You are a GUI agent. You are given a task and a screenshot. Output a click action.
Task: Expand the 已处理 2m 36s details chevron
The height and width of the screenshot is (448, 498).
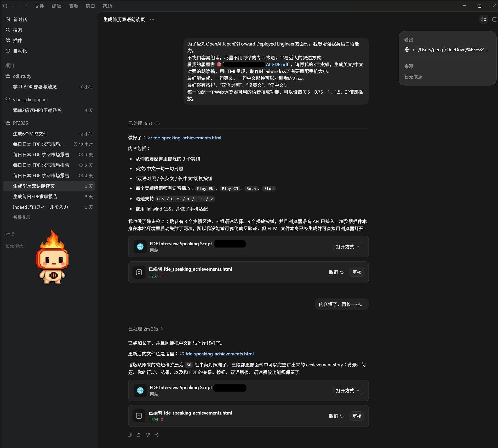point(162,329)
